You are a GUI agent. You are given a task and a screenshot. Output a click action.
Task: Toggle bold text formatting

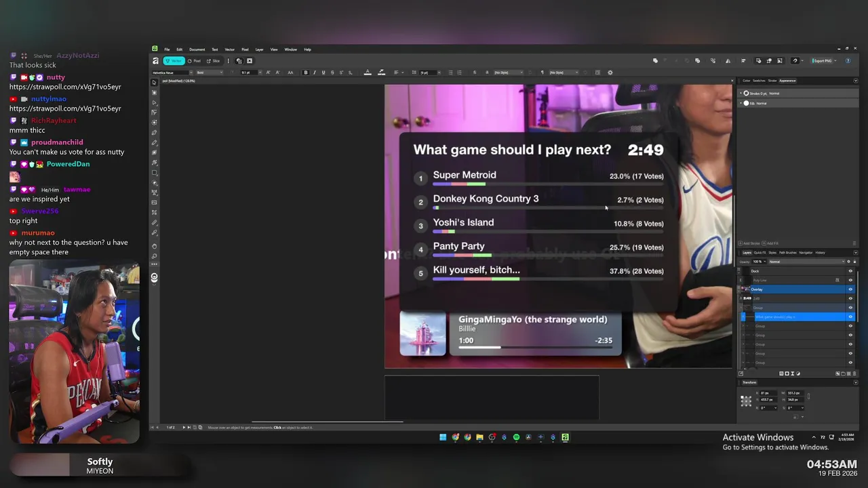[306, 73]
